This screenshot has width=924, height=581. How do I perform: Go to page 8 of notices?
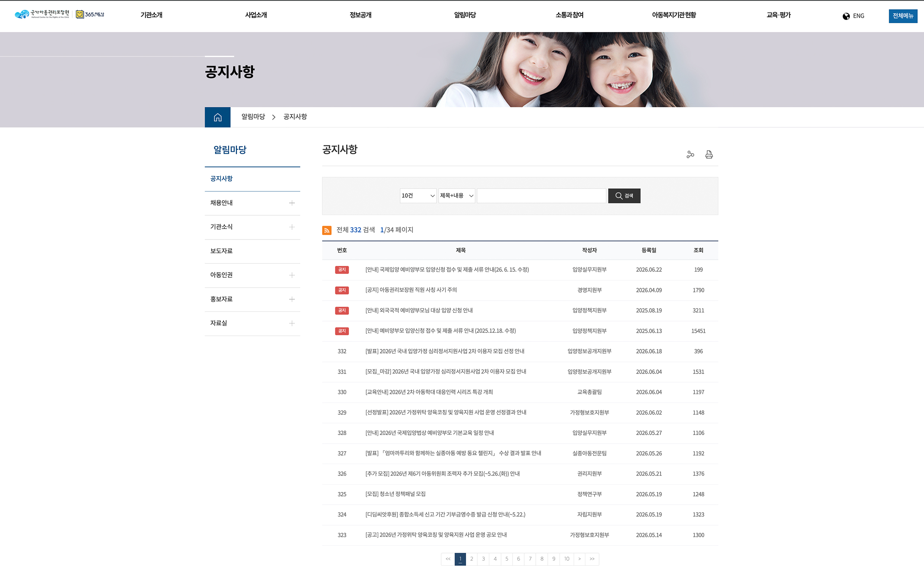coord(542,559)
